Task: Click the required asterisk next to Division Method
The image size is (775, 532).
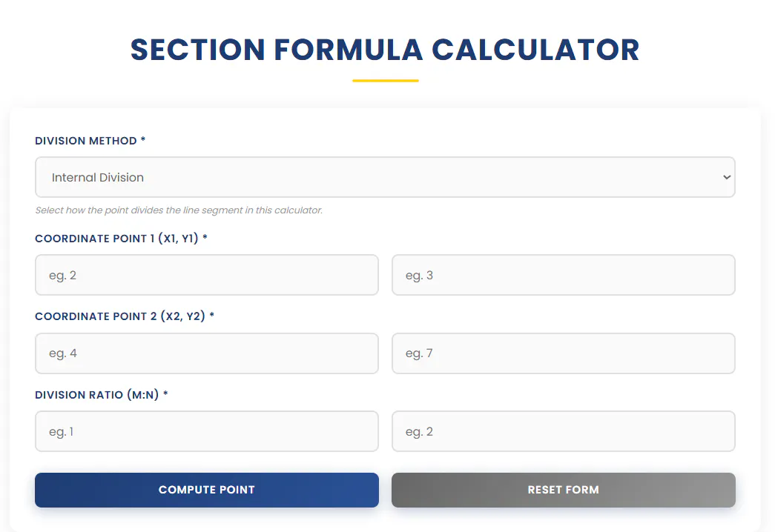Action: coord(143,140)
